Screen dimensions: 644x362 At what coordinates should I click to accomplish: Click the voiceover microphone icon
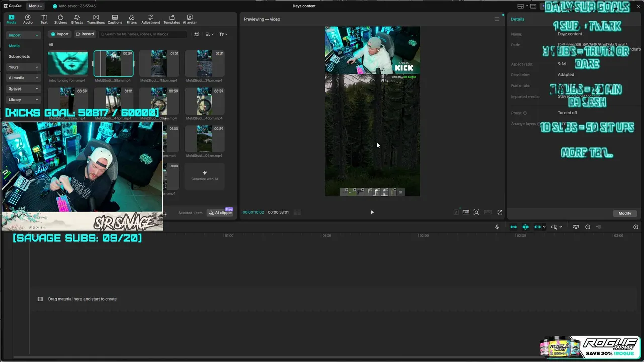(x=497, y=227)
